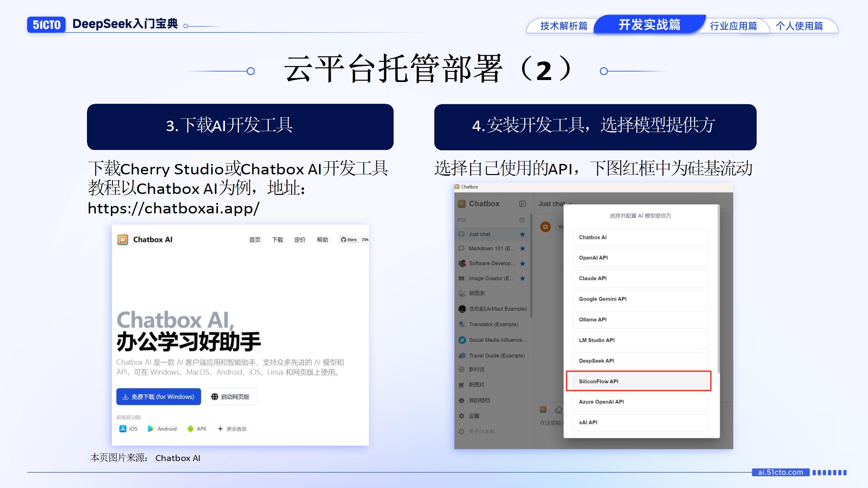
Task: Click the iOS App Store icon
Action: click(123, 428)
